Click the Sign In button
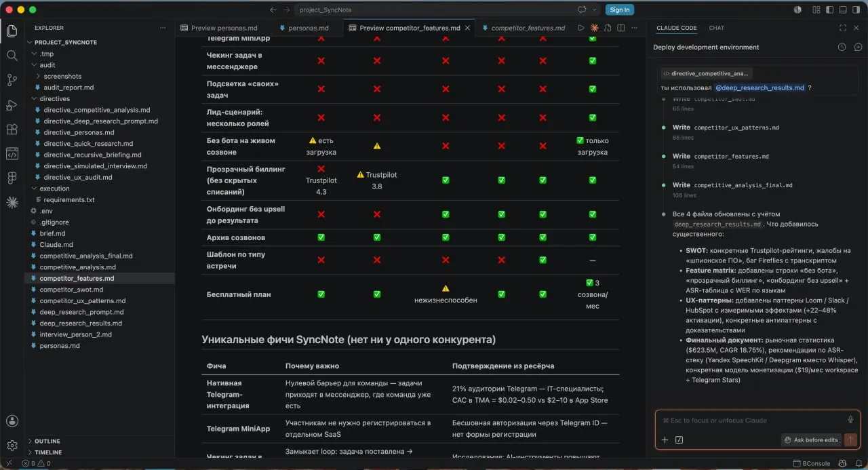This screenshot has width=868, height=470. (x=619, y=9)
